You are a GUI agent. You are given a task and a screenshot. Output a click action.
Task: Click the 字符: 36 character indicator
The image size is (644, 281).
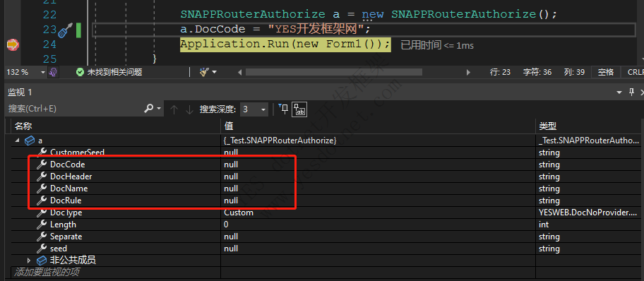(537, 72)
